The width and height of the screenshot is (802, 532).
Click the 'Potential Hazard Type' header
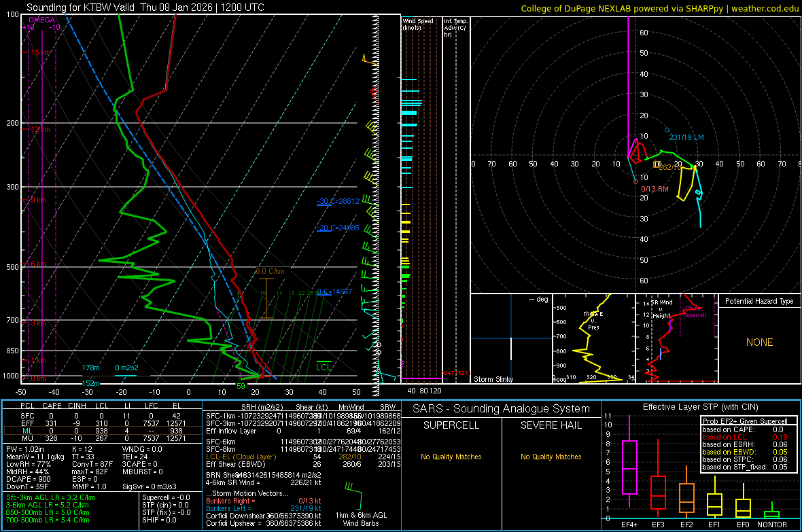[759, 301]
